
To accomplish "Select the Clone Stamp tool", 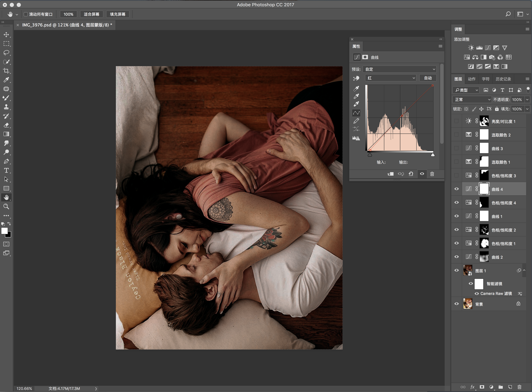I will click(6, 107).
